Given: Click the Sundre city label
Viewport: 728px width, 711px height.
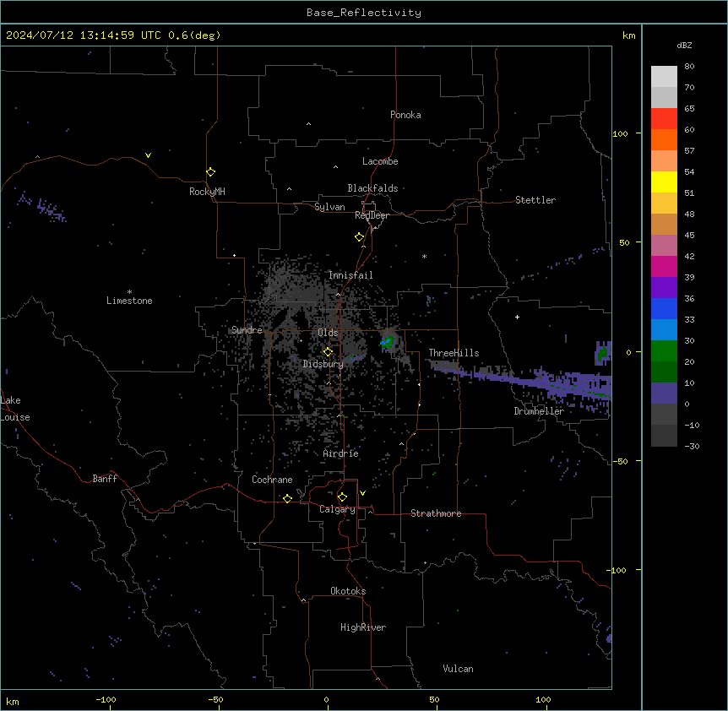Looking at the screenshot, I should 247,330.
